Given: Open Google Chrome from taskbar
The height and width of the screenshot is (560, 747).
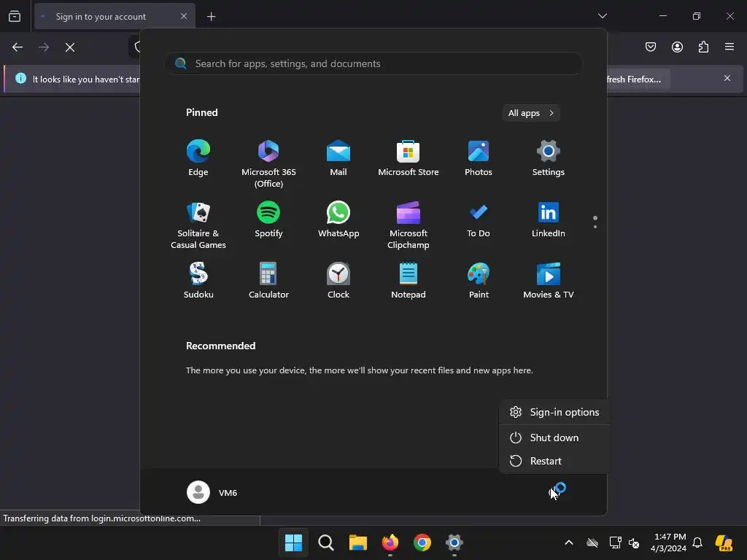Looking at the screenshot, I should click(x=422, y=542).
